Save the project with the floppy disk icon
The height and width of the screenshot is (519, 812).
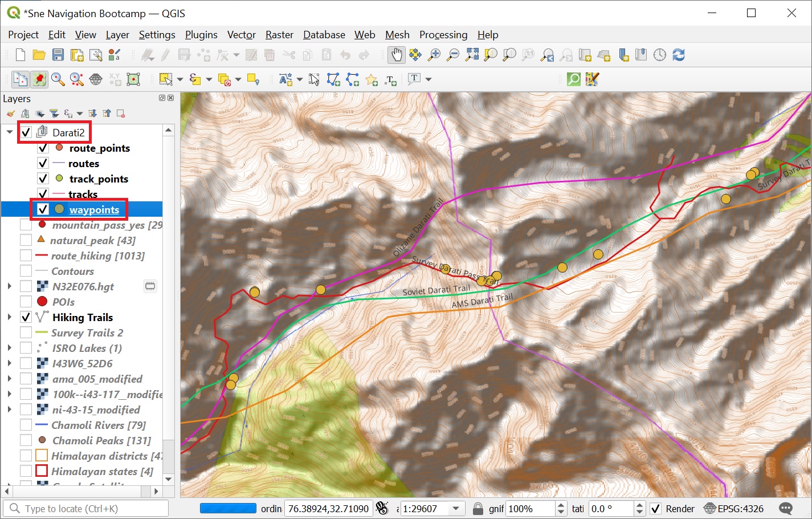point(58,55)
